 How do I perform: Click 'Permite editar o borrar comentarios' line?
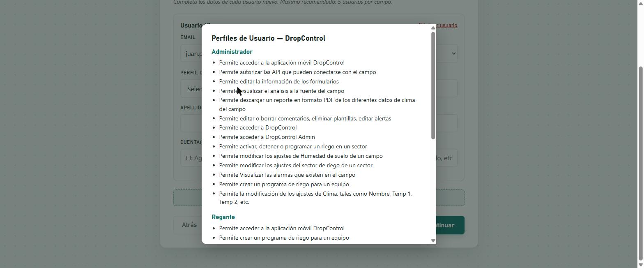[305, 118]
